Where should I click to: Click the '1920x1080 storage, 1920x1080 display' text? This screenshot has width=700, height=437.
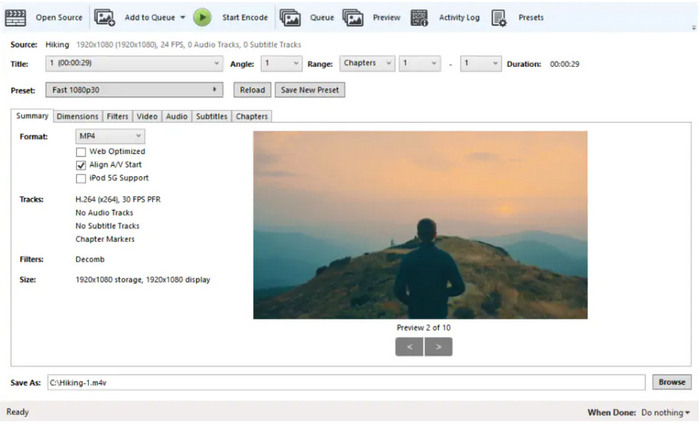coord(142,280)
